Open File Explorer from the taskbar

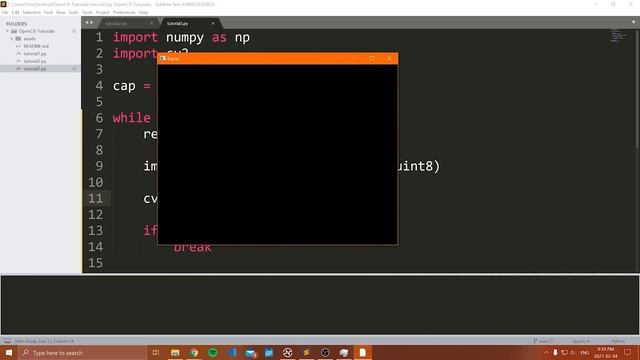[x=175, y=353]
